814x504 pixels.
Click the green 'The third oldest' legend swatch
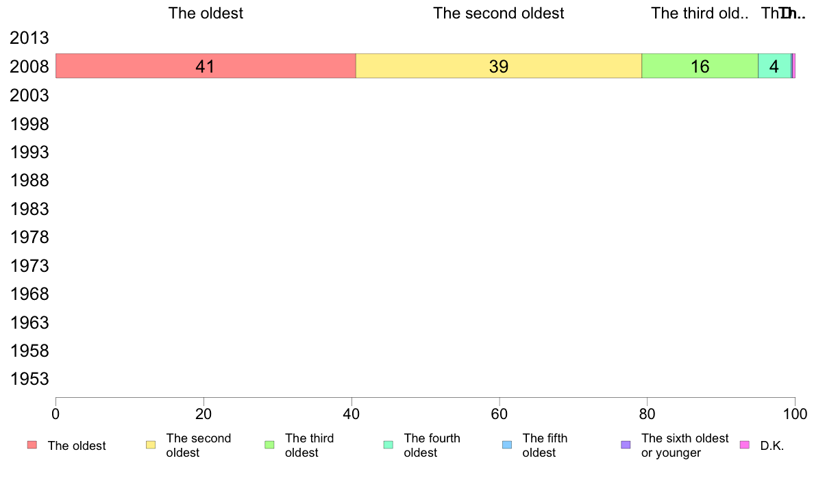tap(269, 445)
